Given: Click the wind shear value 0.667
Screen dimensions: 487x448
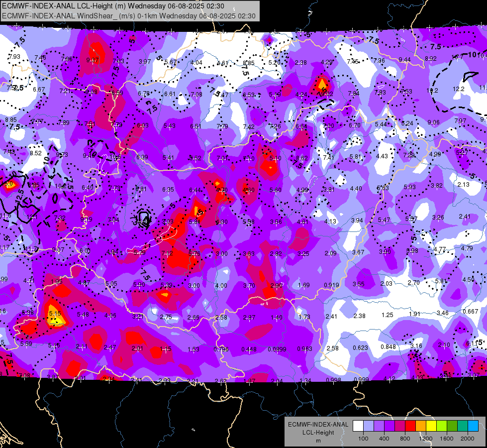Looking at the screenshot, I should [x=470, y=312].
